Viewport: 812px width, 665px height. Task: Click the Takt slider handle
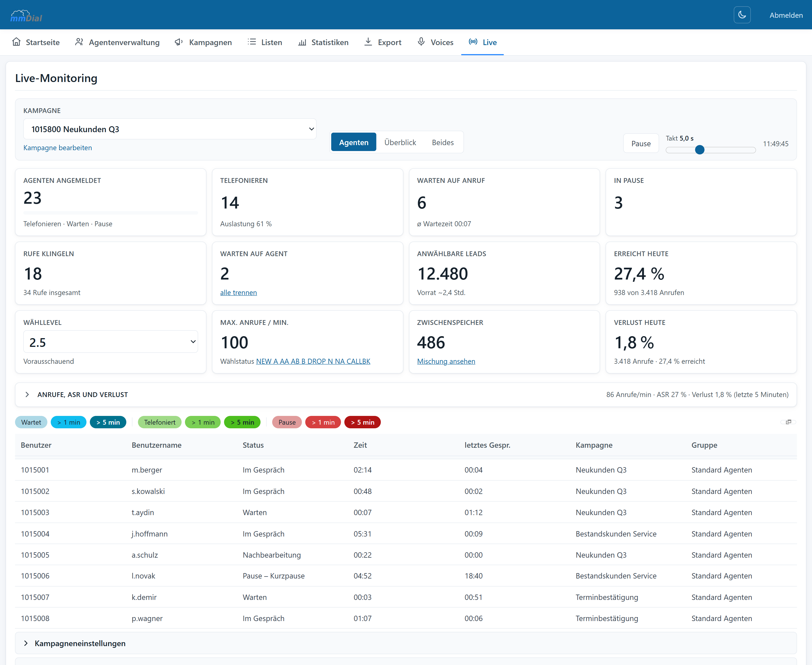point(699,150)
